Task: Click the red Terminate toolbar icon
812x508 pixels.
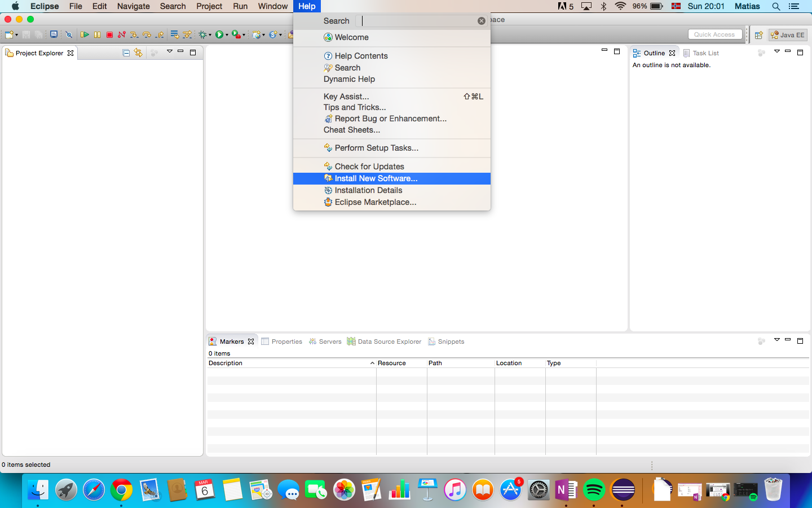Action: tap(109, 35)
